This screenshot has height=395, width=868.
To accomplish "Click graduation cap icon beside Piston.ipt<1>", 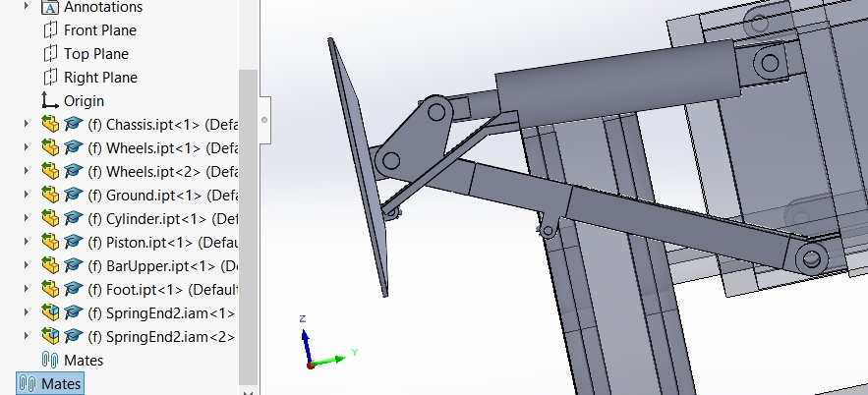I will [73, 241].
